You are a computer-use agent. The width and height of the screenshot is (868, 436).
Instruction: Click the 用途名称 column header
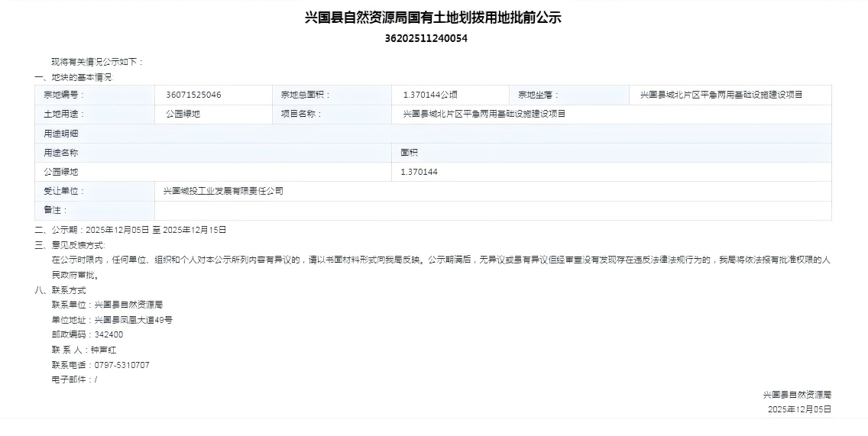[61, 153]
